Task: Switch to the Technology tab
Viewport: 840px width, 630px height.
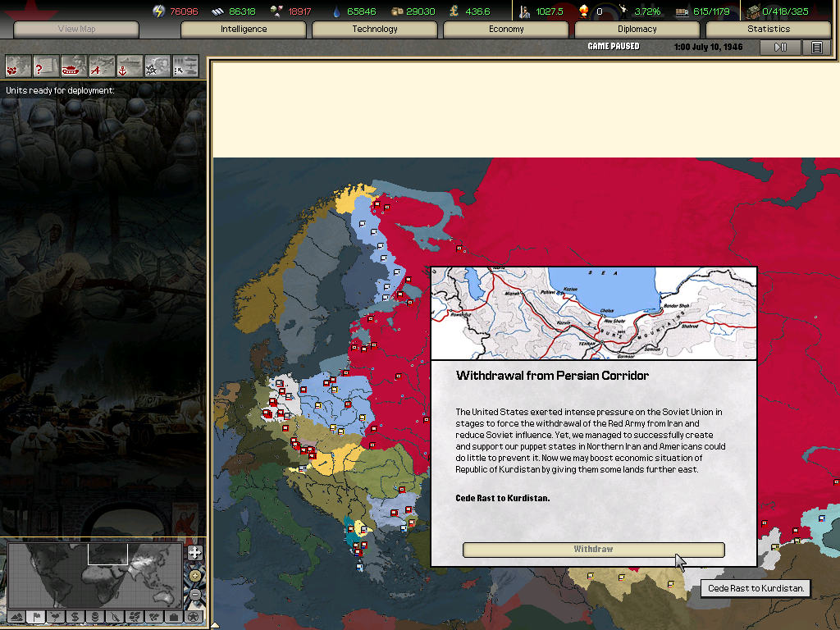Action: click(x=375, y=30)
